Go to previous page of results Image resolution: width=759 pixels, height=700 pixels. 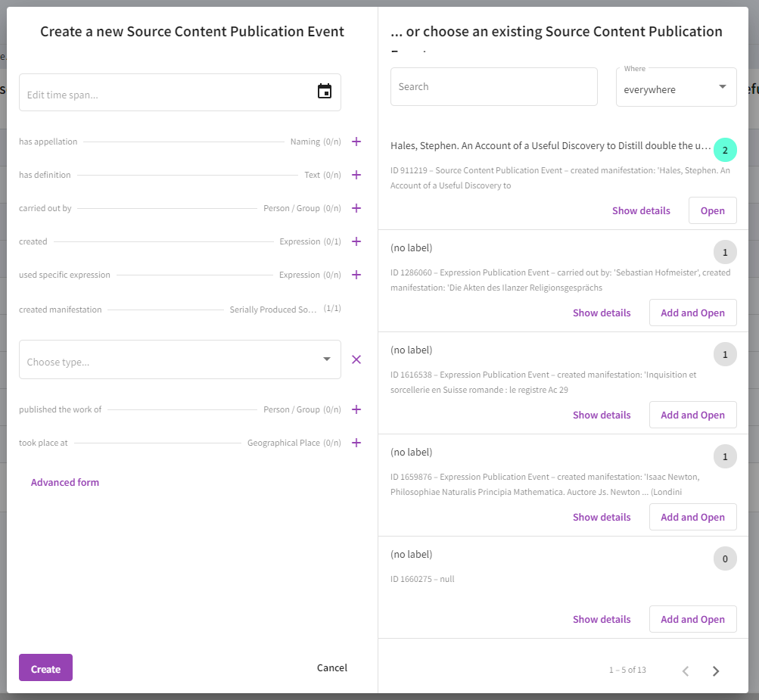[686, 671]
